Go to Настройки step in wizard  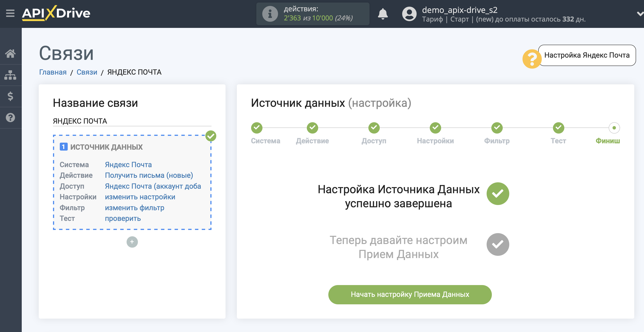[435, 141]
